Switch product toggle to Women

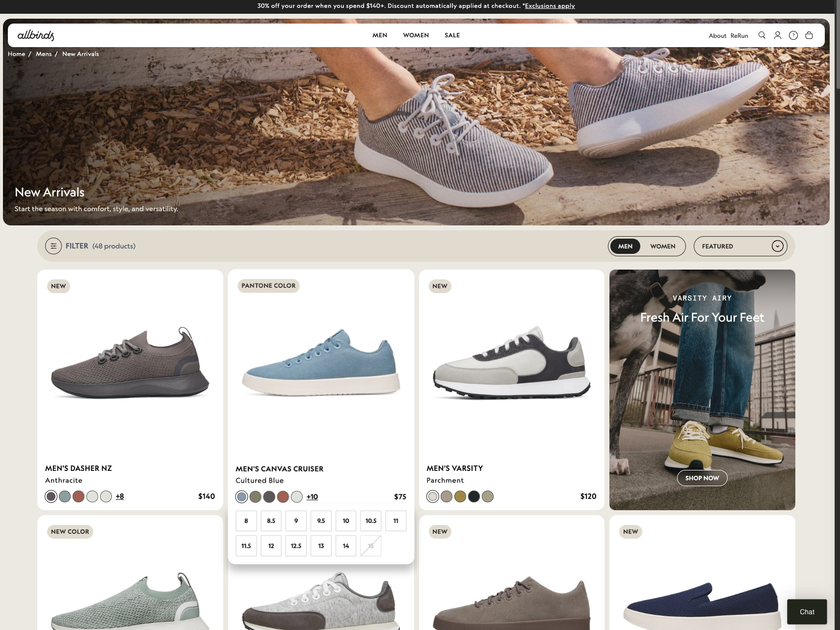pyautogui.click(x=663, y=246)
